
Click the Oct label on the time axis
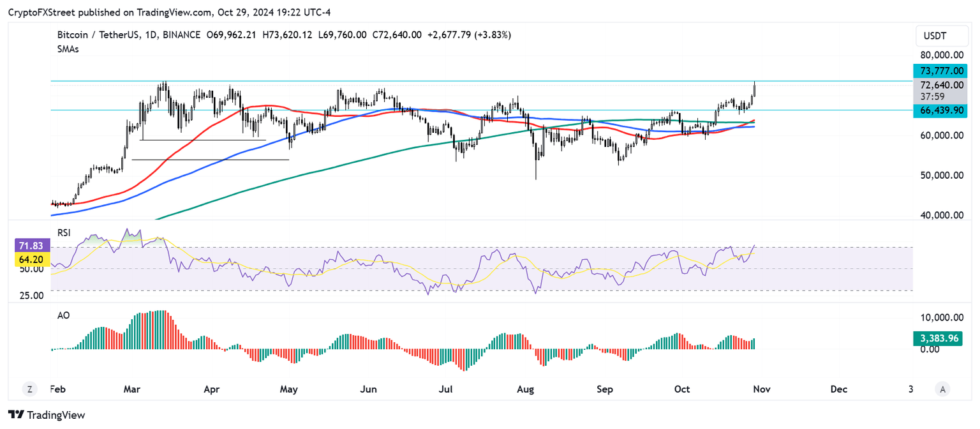click(x=681, y=389)
